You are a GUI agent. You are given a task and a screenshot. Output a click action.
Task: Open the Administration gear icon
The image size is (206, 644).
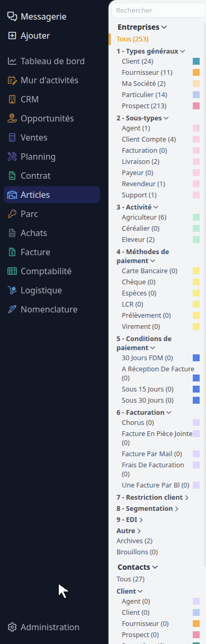pyautogui.click(x=12, y=627)
